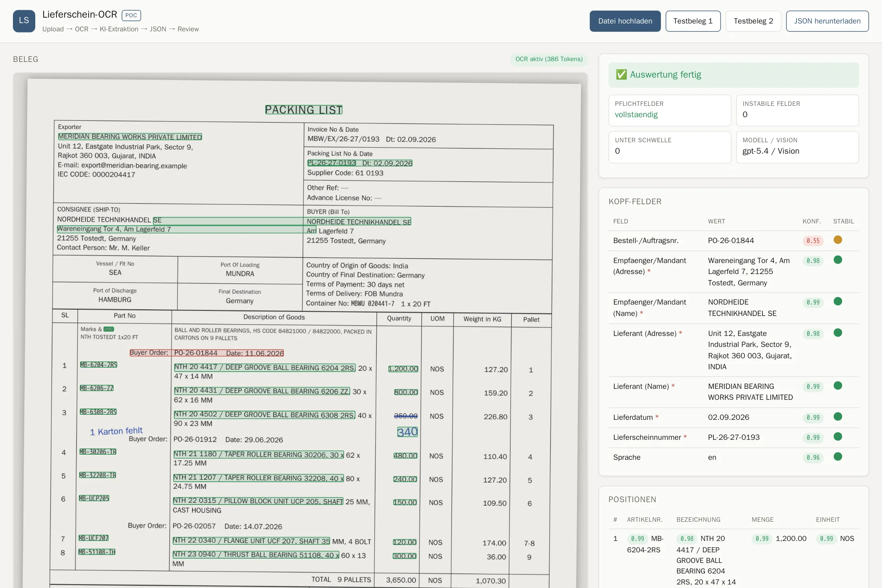Click the 0.55 confidence badge
Image resolution: width=882 pixels, height=588 pixels.
click(813, 241)
